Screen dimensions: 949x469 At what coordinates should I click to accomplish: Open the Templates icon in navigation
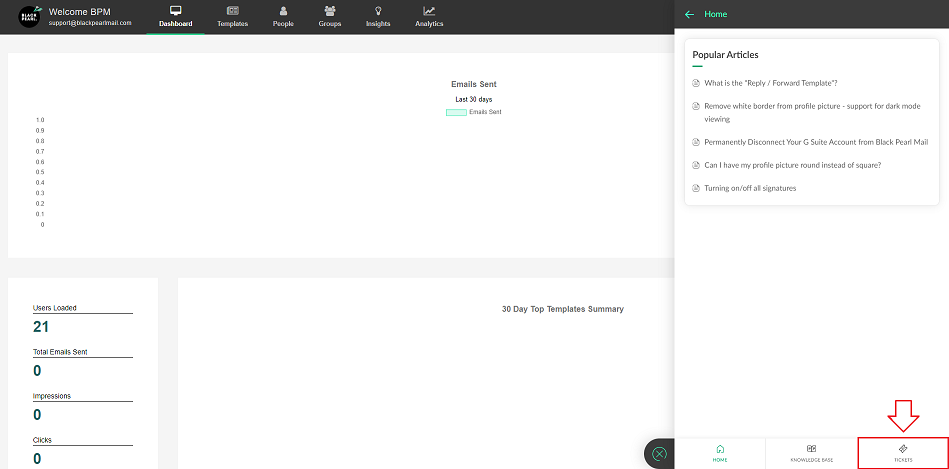click(232, 11)
